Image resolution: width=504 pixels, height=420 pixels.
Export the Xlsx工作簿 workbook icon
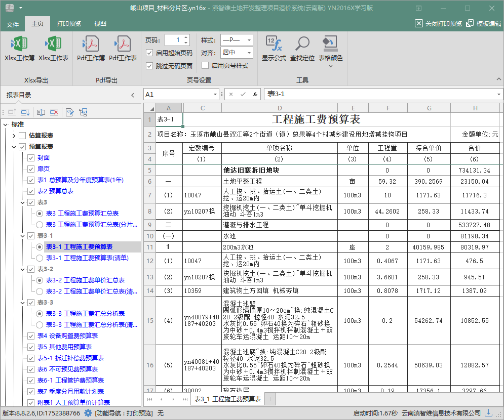click(19, 44)
